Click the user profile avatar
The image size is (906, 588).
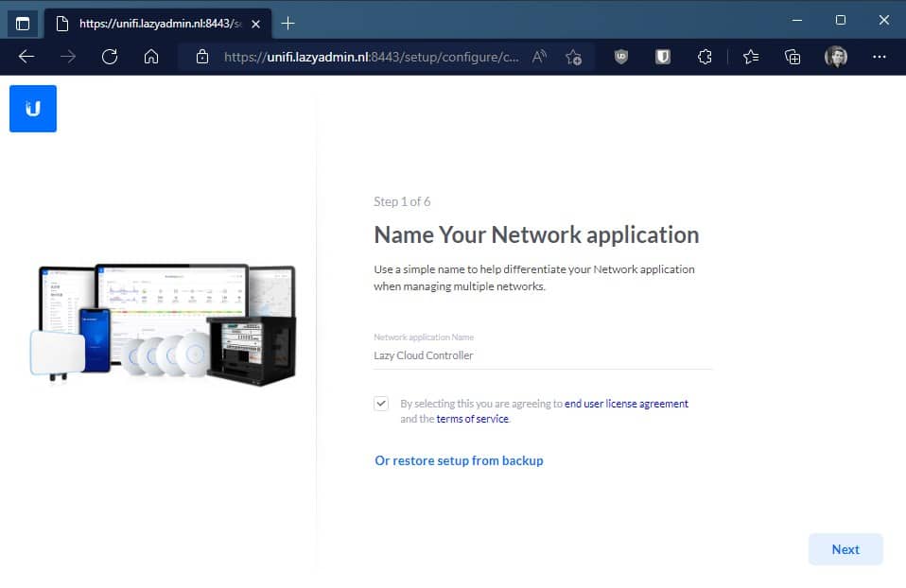835,57
